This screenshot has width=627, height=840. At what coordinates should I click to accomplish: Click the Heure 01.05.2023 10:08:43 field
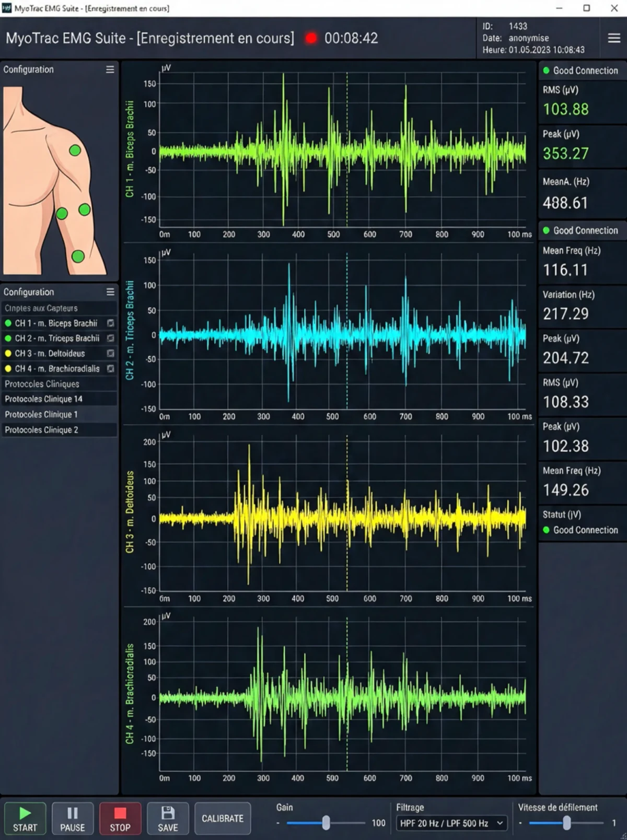pyautogui.click(x=533, y=50)
